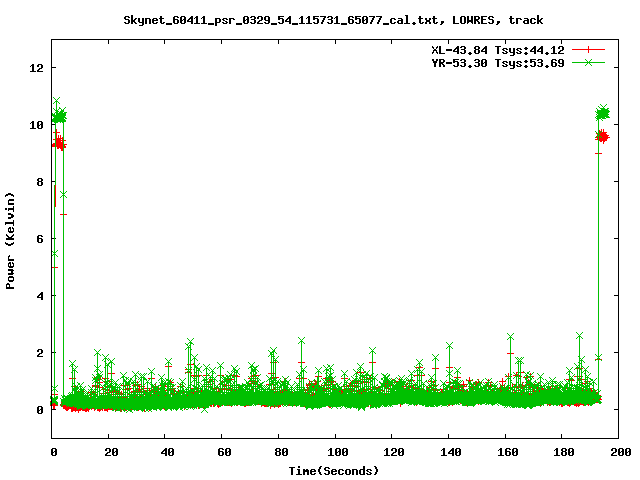This screenshot has height=480, width=640.
Task: Click the y-axis tick label '10'
Action: [x=36, y=125]
